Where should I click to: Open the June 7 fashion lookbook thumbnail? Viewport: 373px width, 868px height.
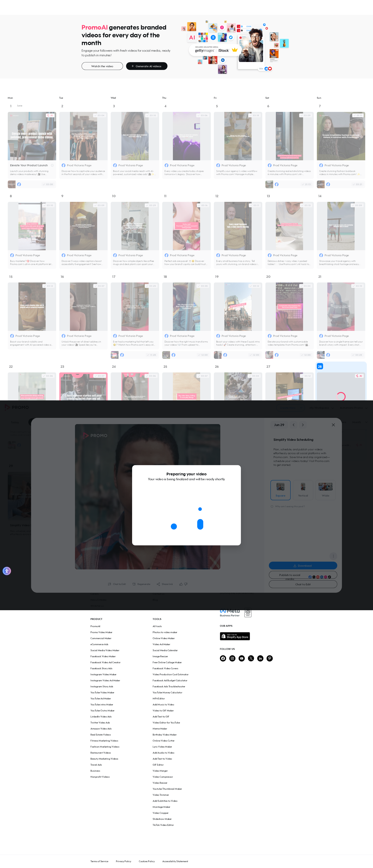(x=341, y=136)
